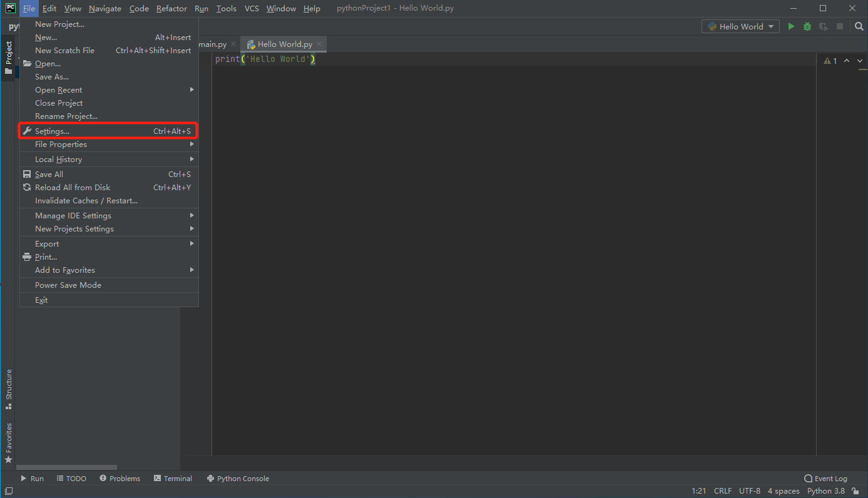868x498 pixels.
Task: Open the Favorites tool window sidebar
Action: (x=9, y=443)
